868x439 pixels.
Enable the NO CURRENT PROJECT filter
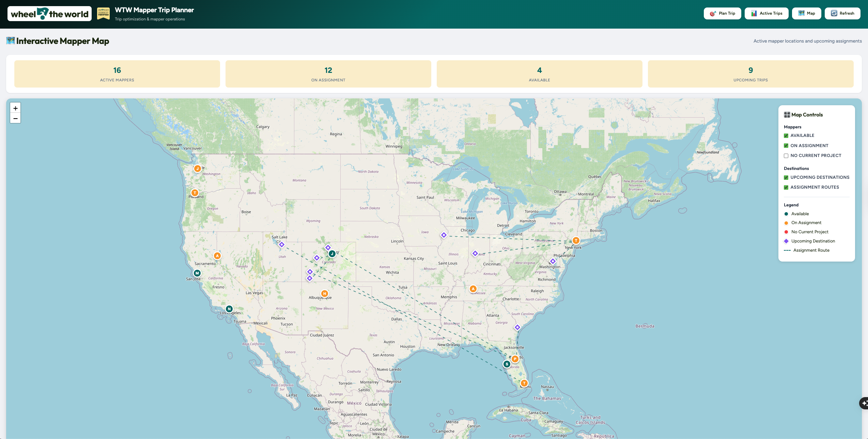tap(786, 156)
